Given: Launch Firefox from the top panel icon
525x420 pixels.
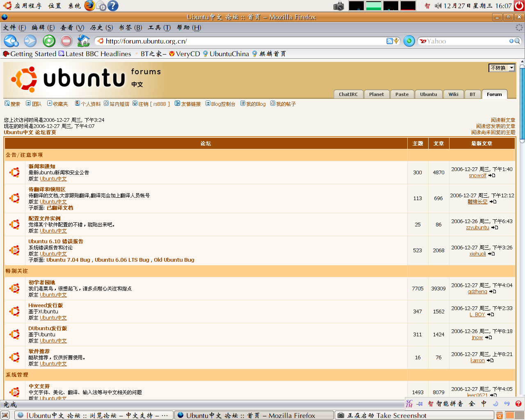Looking at the screenshot, I should coord(89,6).
